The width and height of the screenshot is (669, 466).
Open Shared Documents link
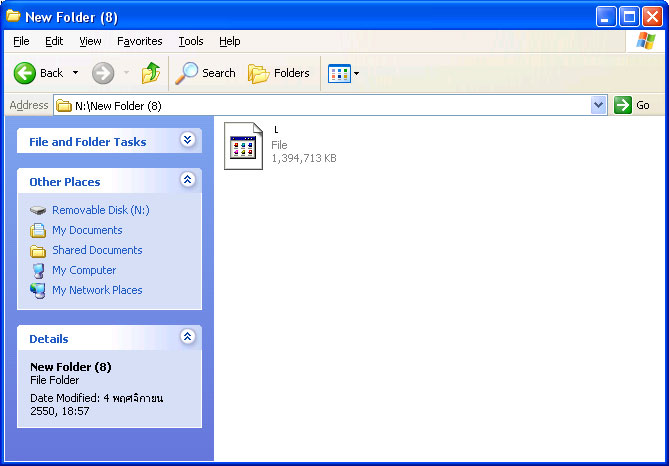click(x=97, y=250)
